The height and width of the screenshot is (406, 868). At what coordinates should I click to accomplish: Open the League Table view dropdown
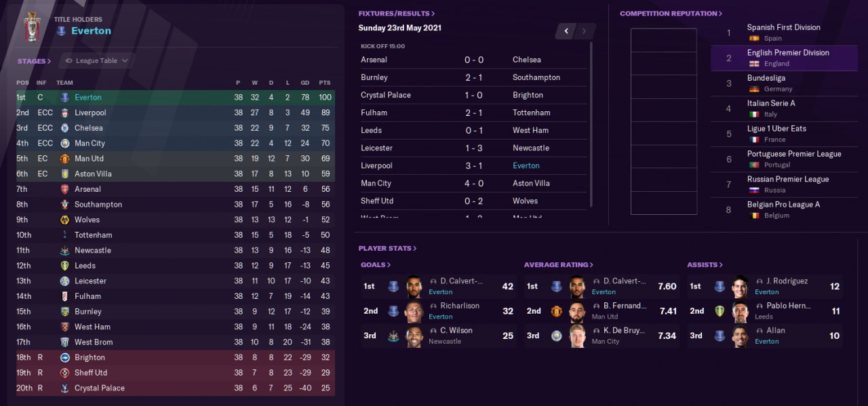click(x=96, y=61)
